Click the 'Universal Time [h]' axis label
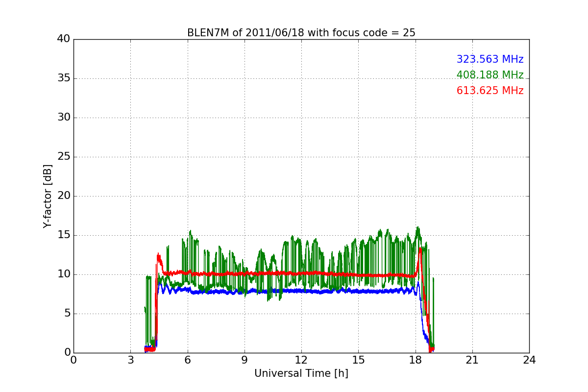Screen dimensions: 588x392 coord(301,373)
